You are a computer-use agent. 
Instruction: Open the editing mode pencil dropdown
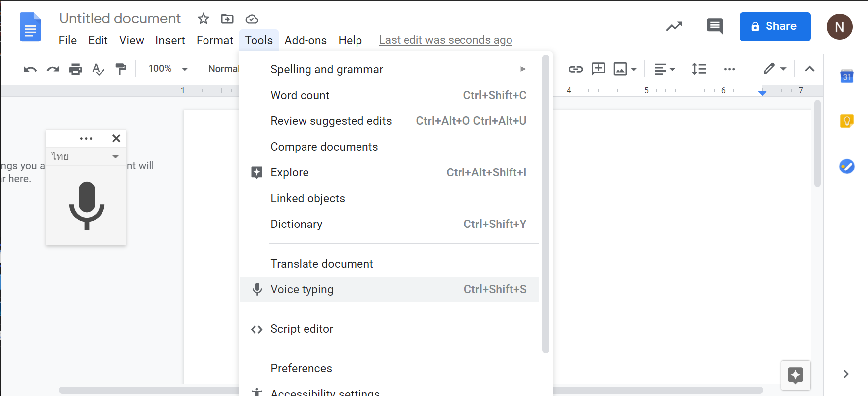click(774, 69)
